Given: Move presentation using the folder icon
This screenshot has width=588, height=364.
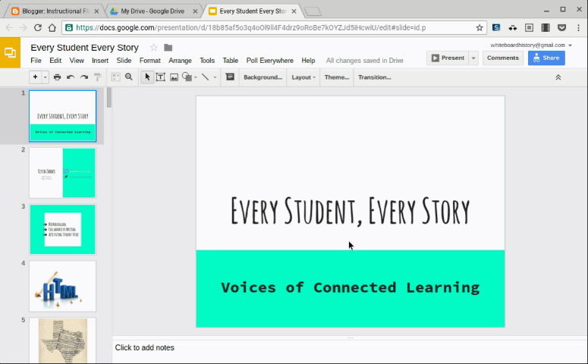Looking at the screenshot, I should [168, 48].
